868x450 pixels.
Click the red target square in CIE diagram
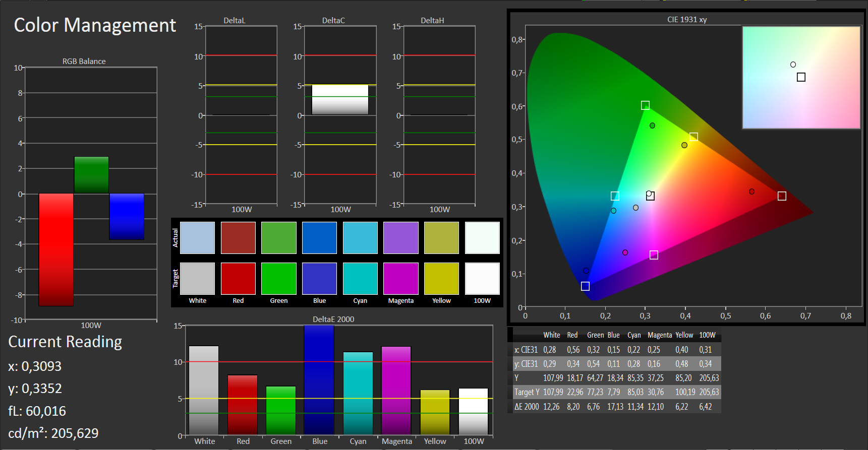782,196
